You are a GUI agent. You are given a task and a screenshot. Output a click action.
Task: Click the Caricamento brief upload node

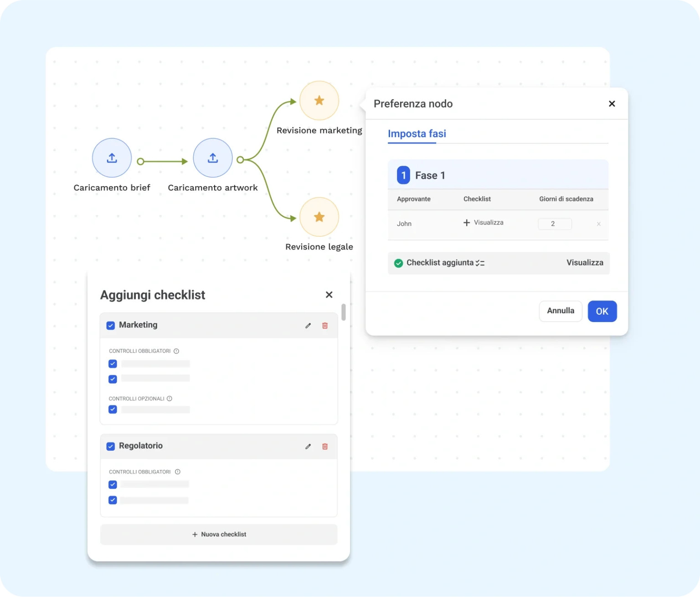point(112,158)
